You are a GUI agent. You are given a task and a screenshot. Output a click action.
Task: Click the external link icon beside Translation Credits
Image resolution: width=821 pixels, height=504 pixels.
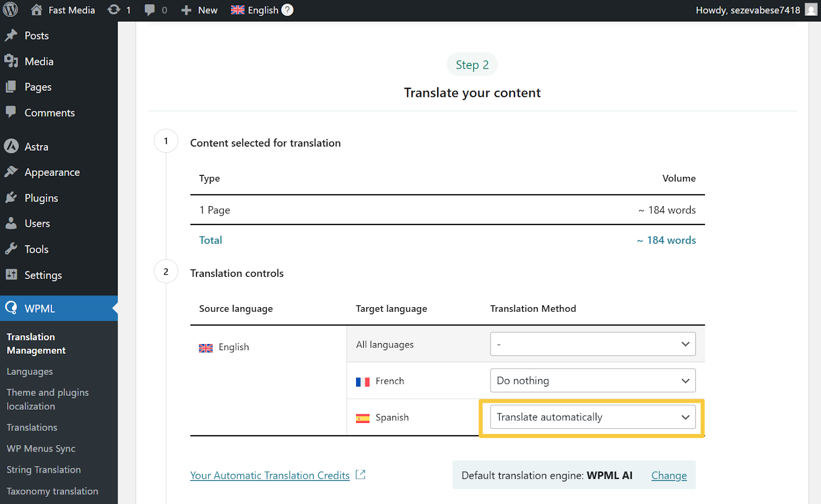click(x=361, y=475)
